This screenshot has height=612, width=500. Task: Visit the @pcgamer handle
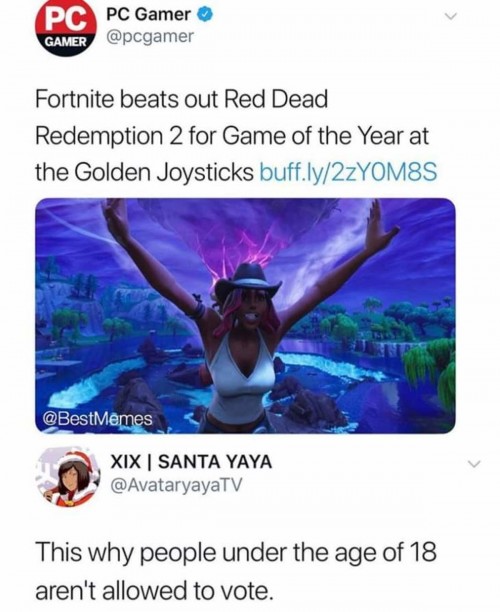point(150,37)
